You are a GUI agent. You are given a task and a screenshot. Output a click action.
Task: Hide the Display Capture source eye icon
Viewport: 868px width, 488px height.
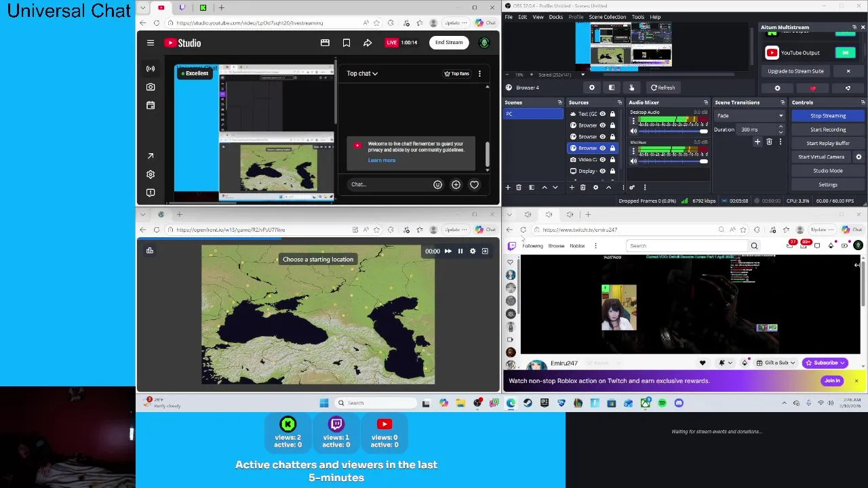click(x=602, y=171)
